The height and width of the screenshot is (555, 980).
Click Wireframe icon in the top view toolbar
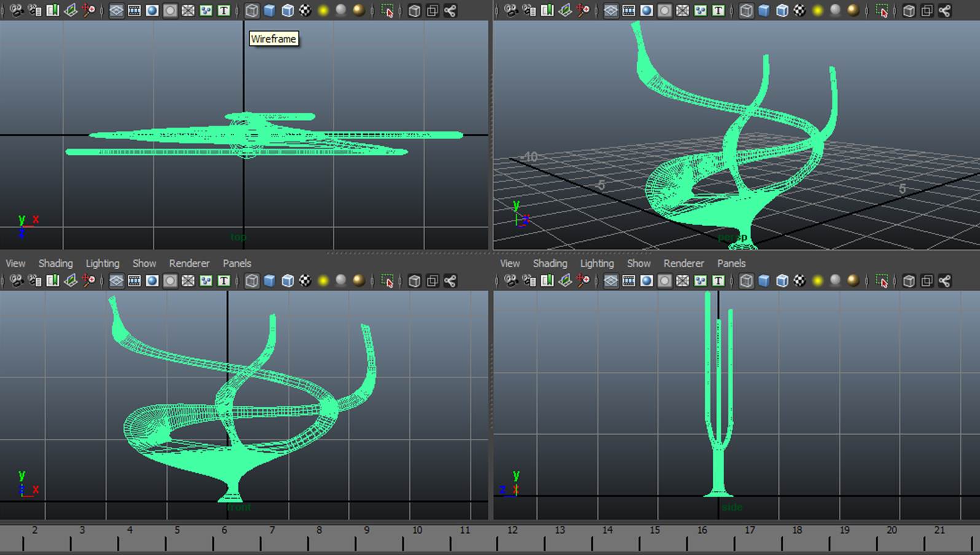click(252, 10)
